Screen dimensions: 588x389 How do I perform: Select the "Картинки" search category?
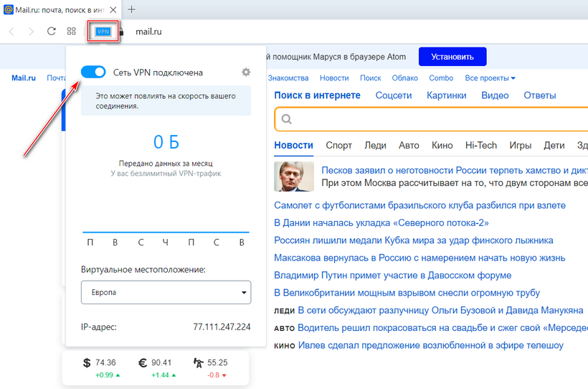446,95
